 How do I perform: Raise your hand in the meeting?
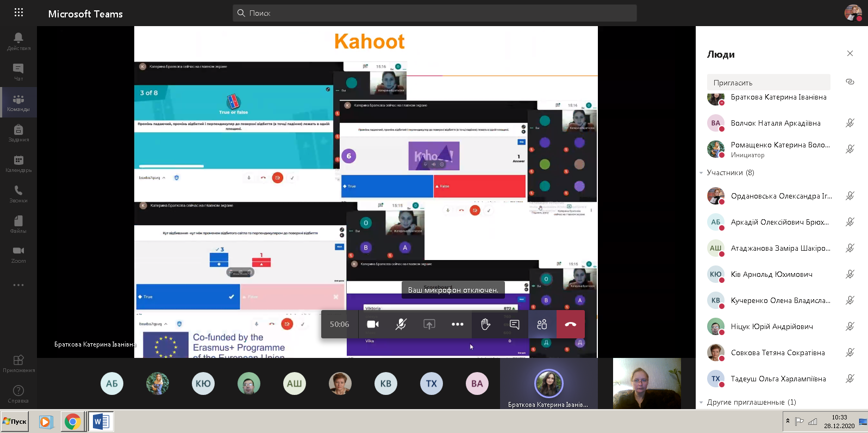coord(486,324)
